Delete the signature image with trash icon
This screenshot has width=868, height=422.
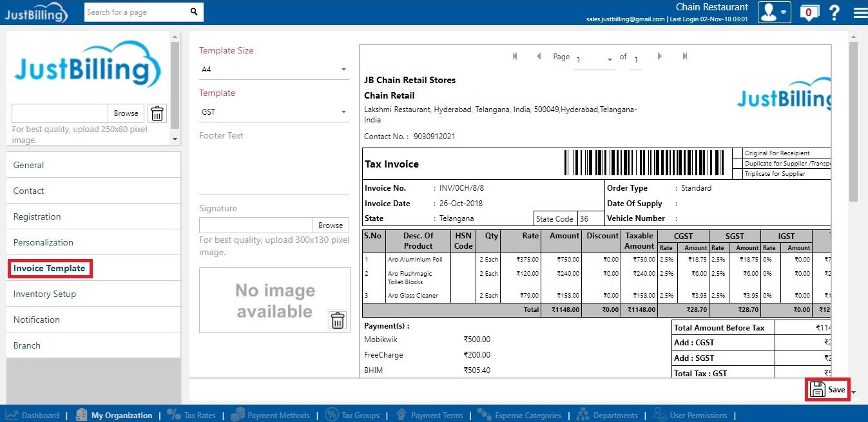coord(338,320)
